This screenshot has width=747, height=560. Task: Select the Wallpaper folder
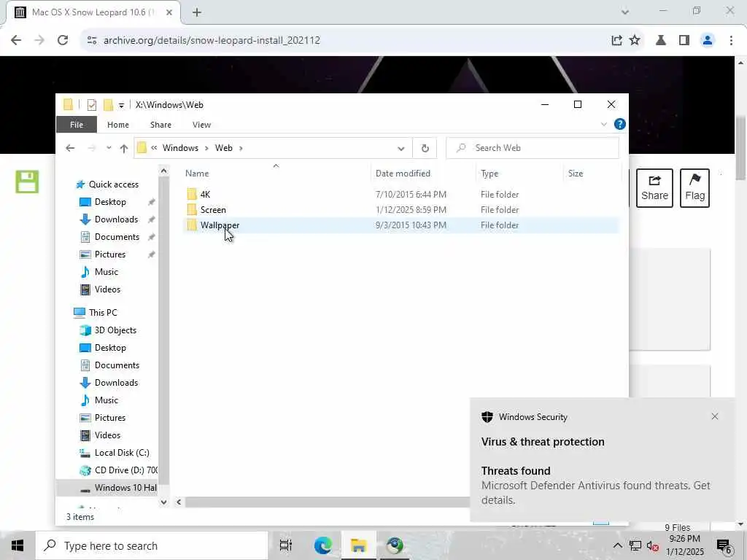pos(220,225)
